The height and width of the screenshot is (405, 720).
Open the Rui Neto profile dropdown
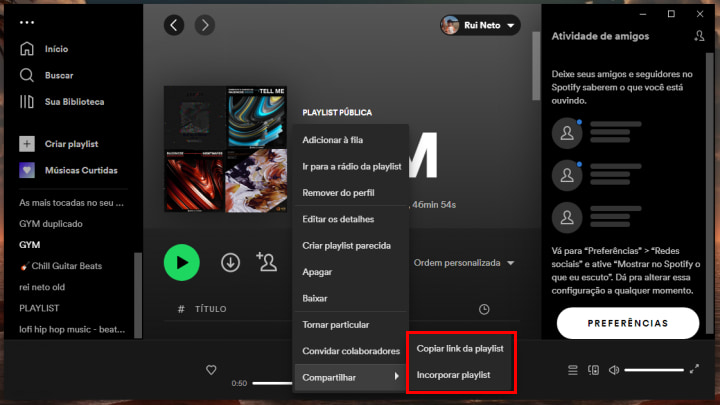tap(479, 25)
